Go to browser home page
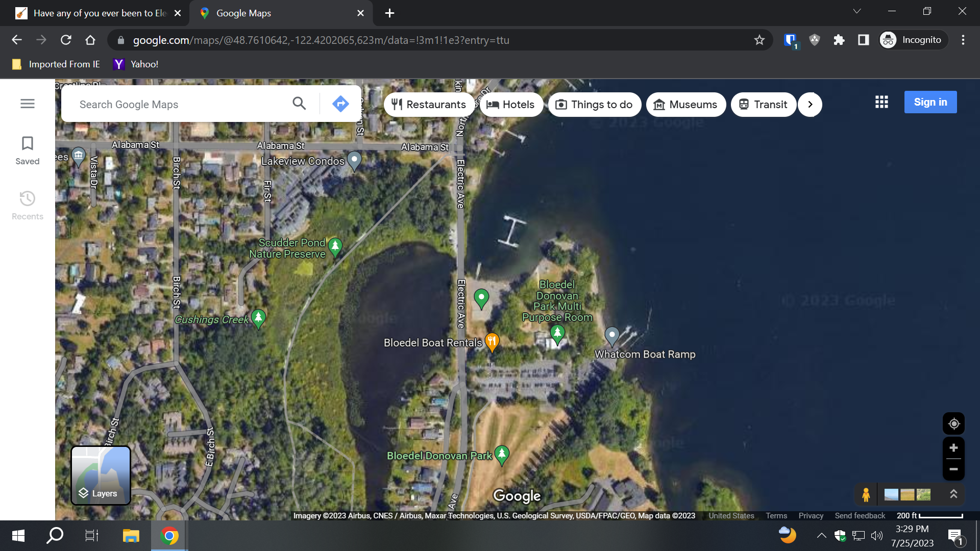This screenshot has width=980, height=551. point(90,40)
